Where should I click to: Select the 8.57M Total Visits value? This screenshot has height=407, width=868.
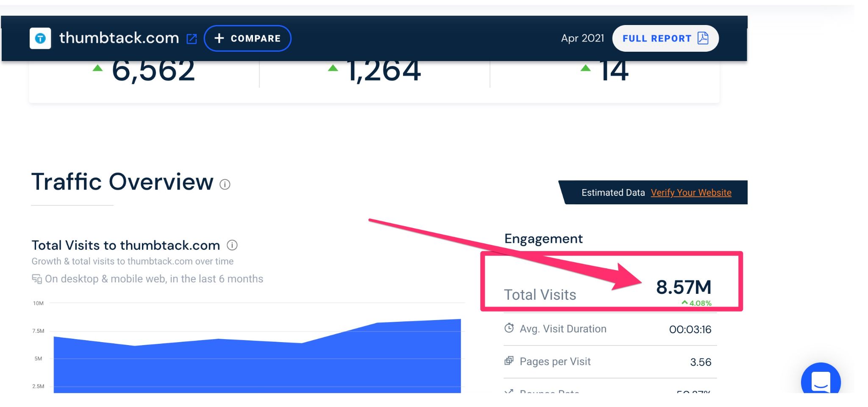(x=683, y=287)
